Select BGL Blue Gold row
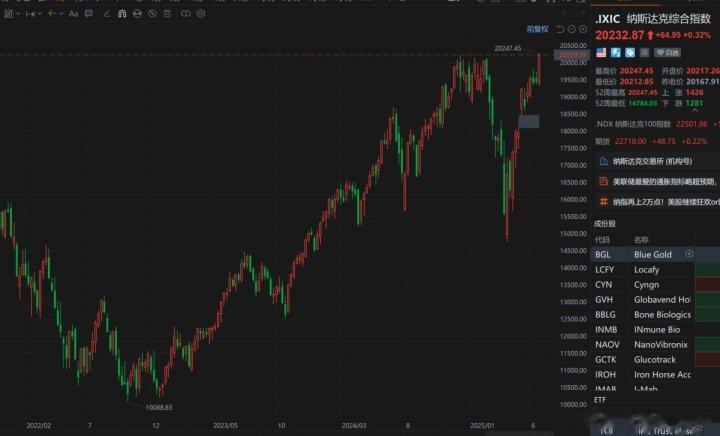 [x=655, y=255]
